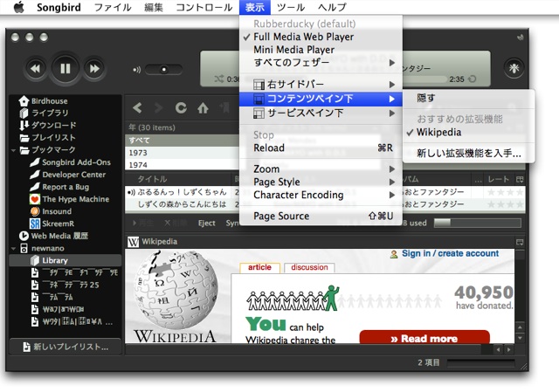Choose Reload in the menu
This screenshot has height=392, width=559.
pyautogui.click(x=321, y=148)
